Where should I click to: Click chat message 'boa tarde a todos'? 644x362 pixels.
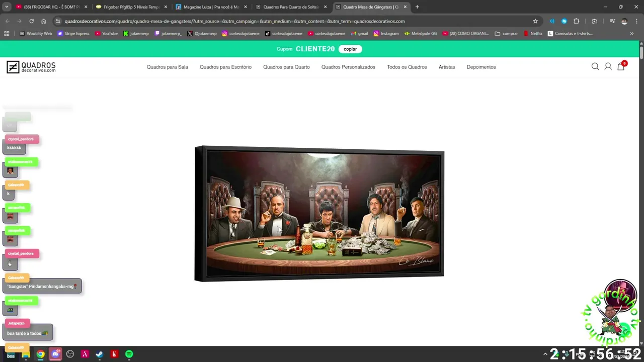pos(28,333)
